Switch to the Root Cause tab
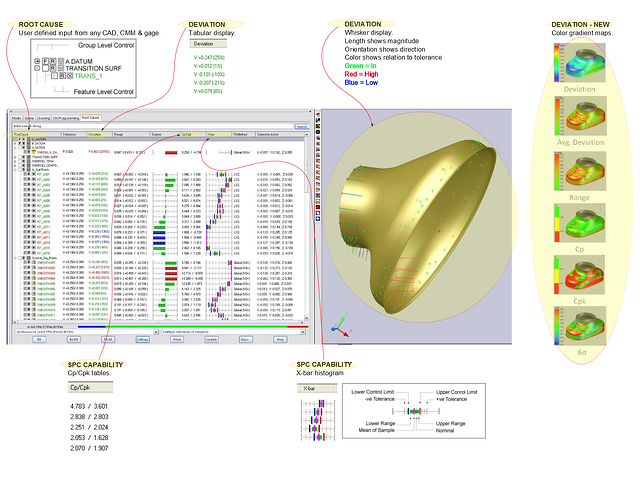Viewport: 640px width, 480px height. (90, 117)
